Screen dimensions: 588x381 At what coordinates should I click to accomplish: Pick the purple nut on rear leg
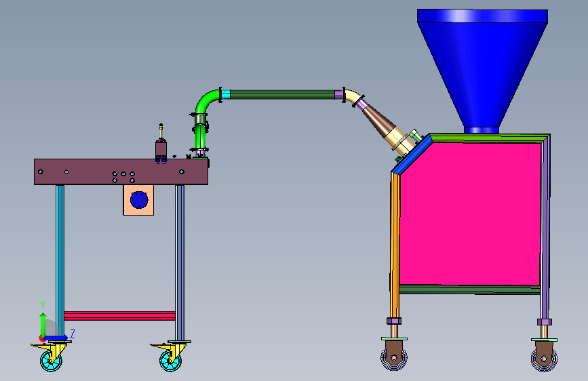tap(544, 322)
